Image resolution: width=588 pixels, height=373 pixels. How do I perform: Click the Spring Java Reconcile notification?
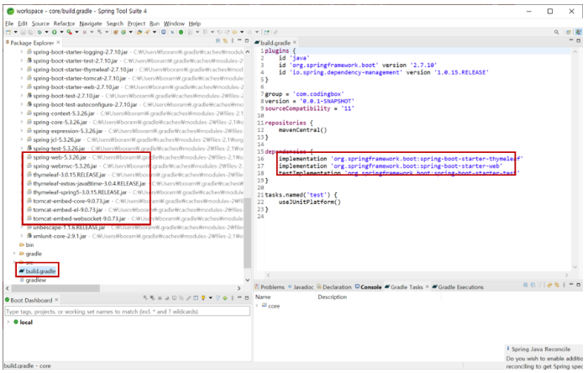(x=544, y=357)
